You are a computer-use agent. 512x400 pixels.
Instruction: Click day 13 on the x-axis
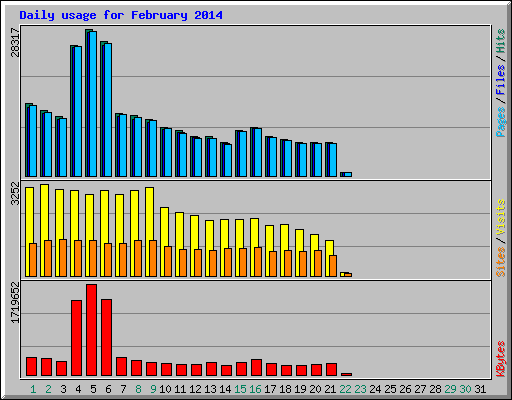click(210, 389)
